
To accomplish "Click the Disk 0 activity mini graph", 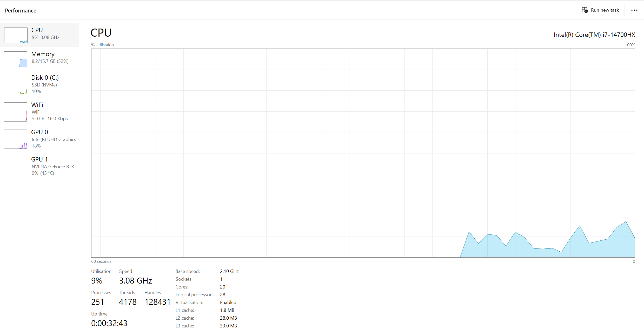I will click(x=16, y=85).
